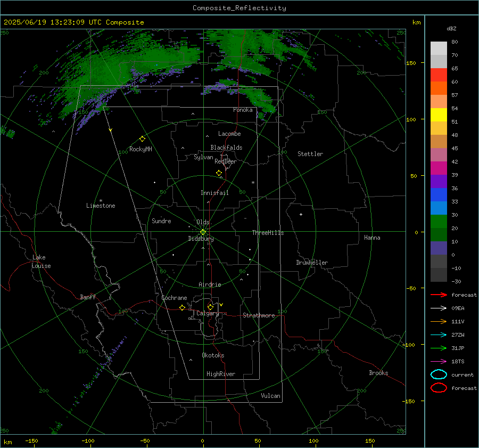Click the cyan current ellipse icon
The image size is (479, 448).
coord(439,374)
